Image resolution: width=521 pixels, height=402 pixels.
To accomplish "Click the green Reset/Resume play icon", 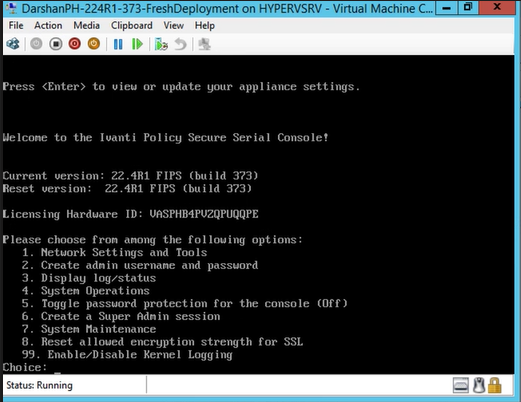I will coord(137,44).
